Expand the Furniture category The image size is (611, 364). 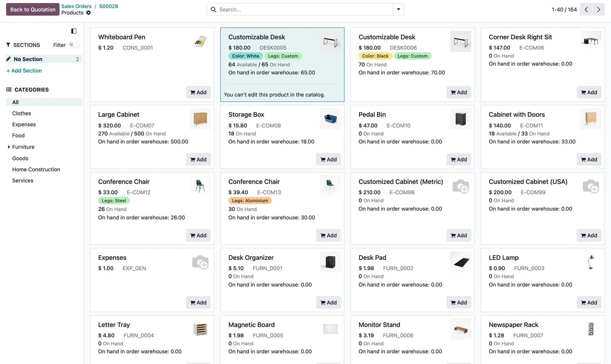click(9, 147)
